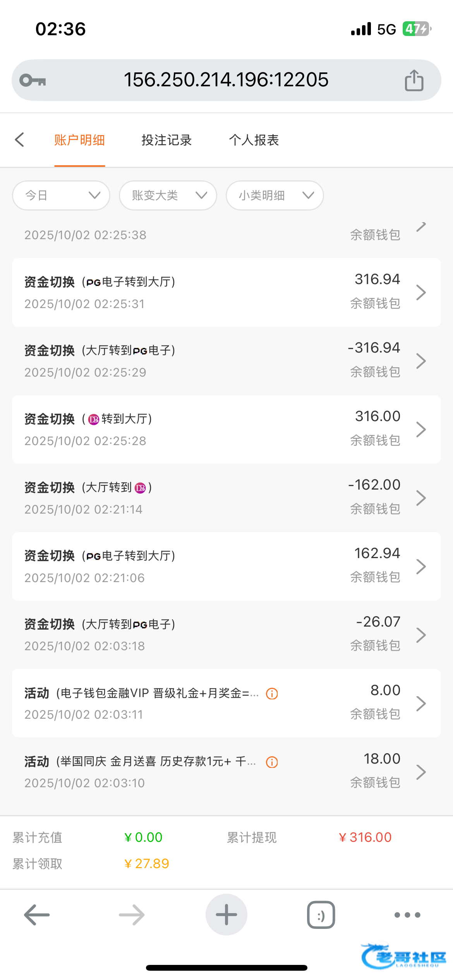This screenshot has height=980, width=453.
Task: Open the tab switcher icon
Action: coord(321,915)
